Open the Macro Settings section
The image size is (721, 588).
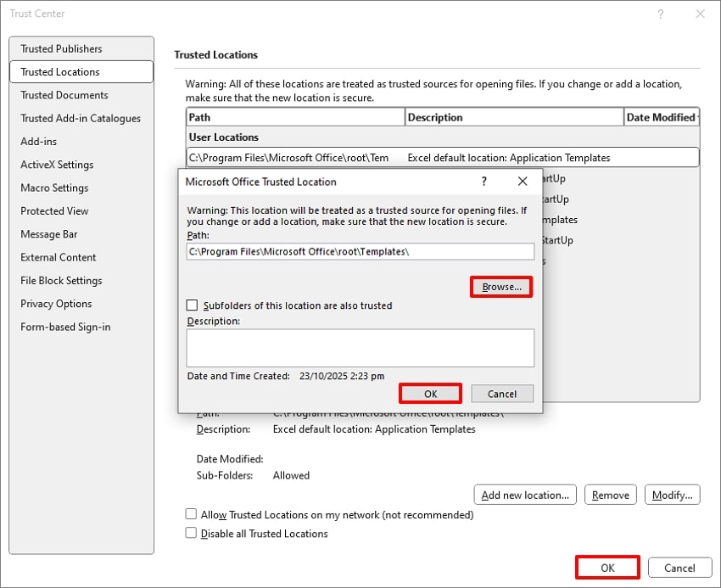56,188
